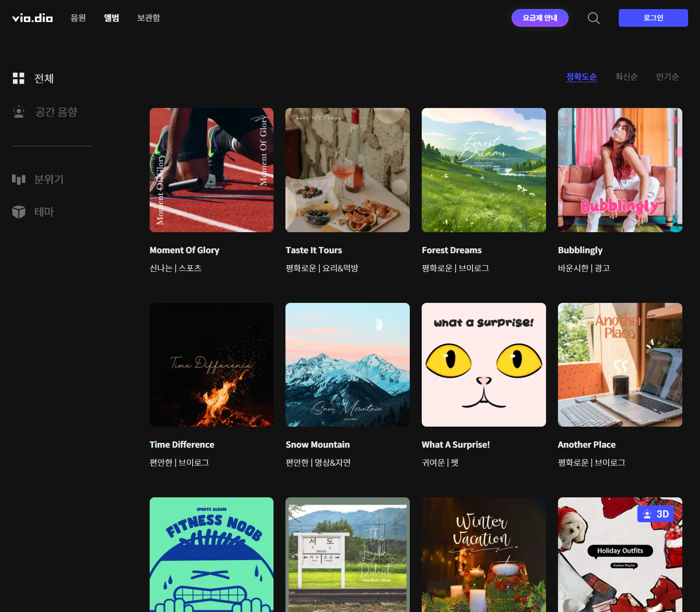Click the 3D badge on Holiday Outfits
700x612 pixels.
click(656, 514)
